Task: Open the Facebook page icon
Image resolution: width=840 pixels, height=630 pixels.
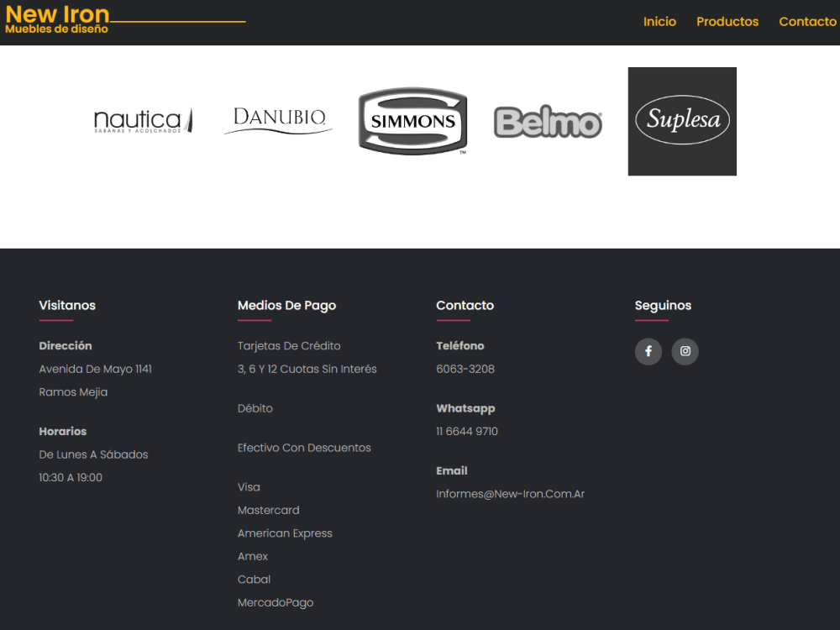Action: tap(648, 351)
